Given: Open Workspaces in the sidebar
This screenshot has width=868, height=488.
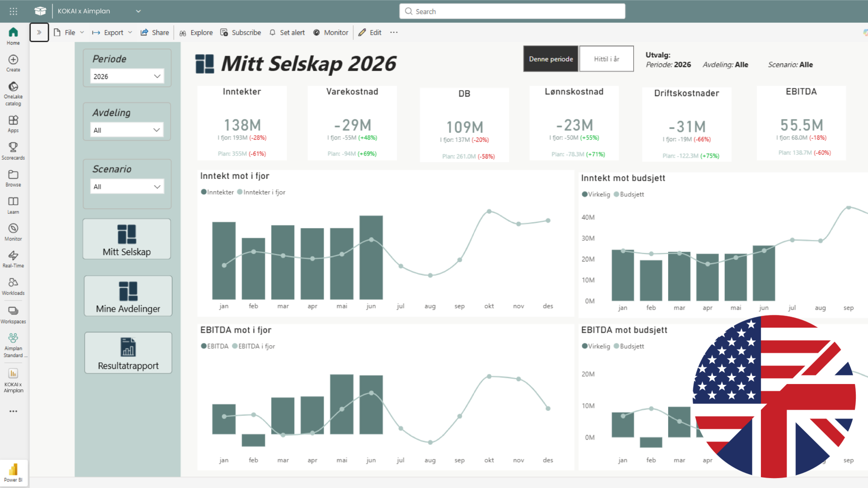Looking at the screenshot, I should (x=13, y=315).
